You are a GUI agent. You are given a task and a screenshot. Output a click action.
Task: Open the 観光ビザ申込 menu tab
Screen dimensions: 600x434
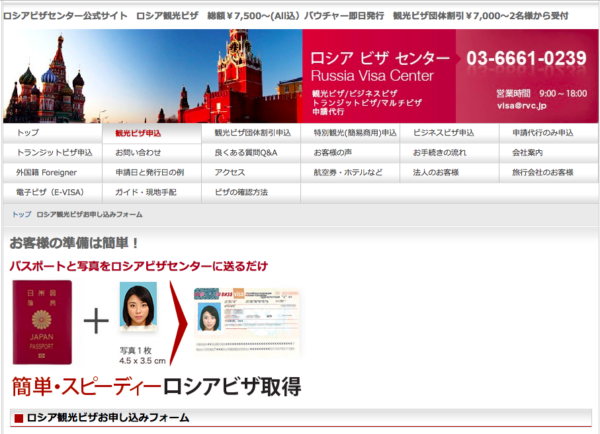(138, 133)
